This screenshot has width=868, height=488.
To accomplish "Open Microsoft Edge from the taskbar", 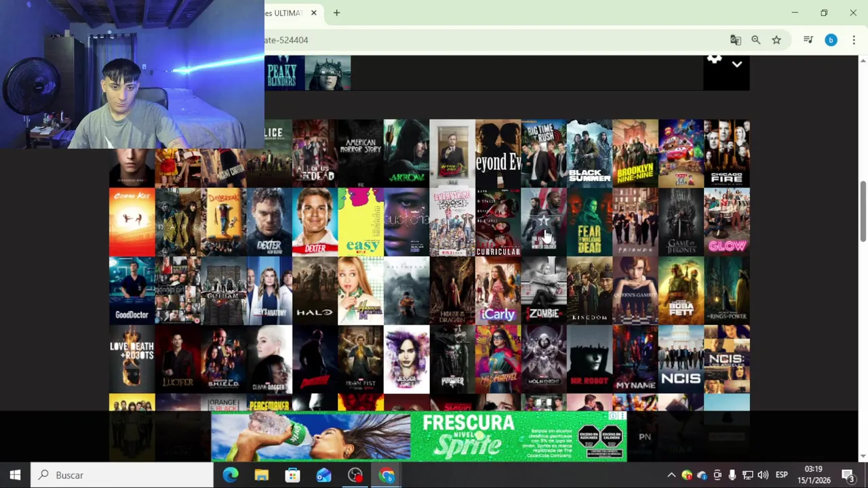I will click(x=231, y=475).
